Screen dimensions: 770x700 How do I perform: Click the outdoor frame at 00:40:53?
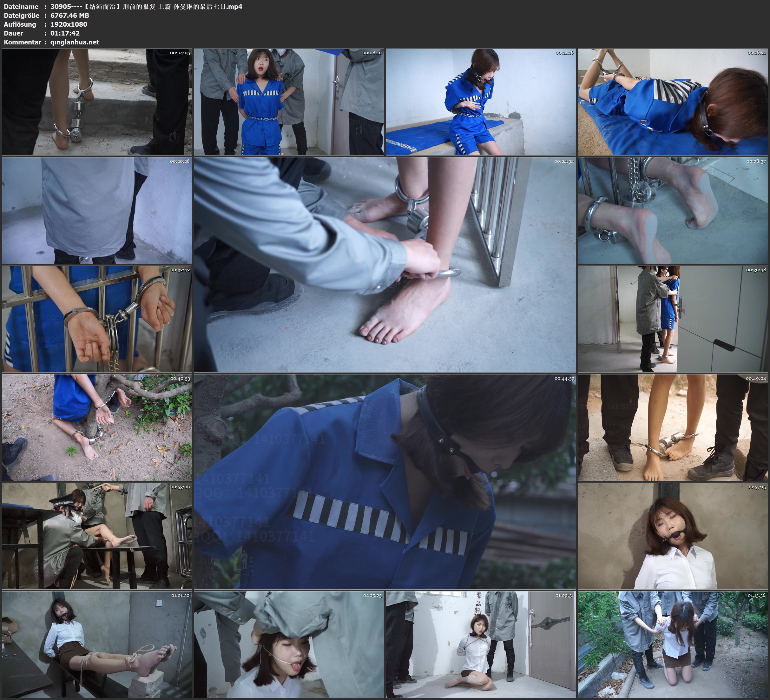(97, 427)
